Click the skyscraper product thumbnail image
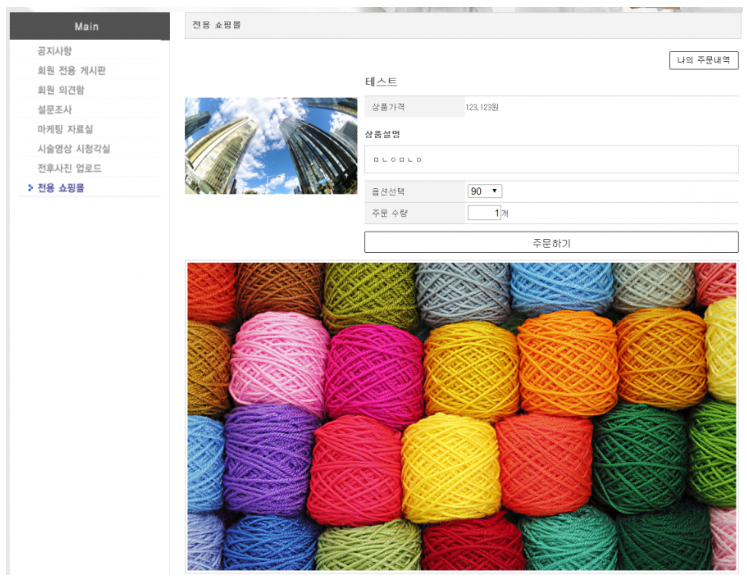This screenshot has width=747, height=576. click(271, 146)
